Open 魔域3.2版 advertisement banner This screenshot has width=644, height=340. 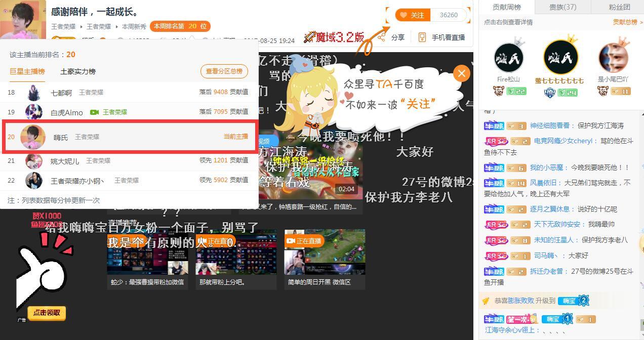(335, 36)
